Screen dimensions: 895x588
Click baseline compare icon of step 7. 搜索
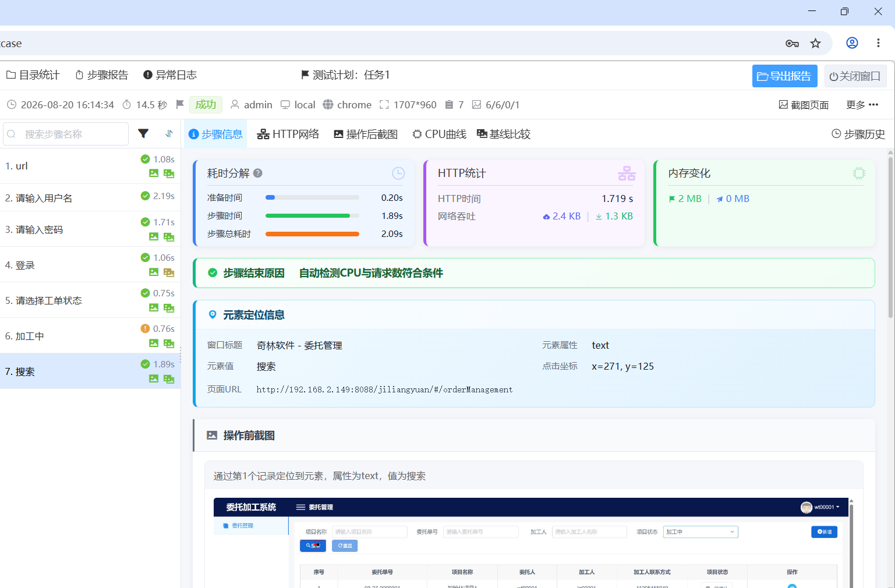click(169, 379)
